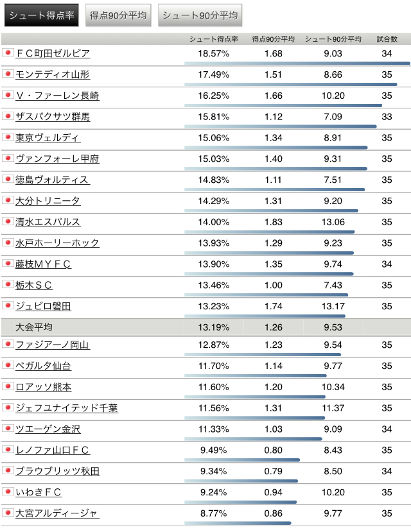Go to ヴァンフォーレ甲府 team page

click(57, 159)
